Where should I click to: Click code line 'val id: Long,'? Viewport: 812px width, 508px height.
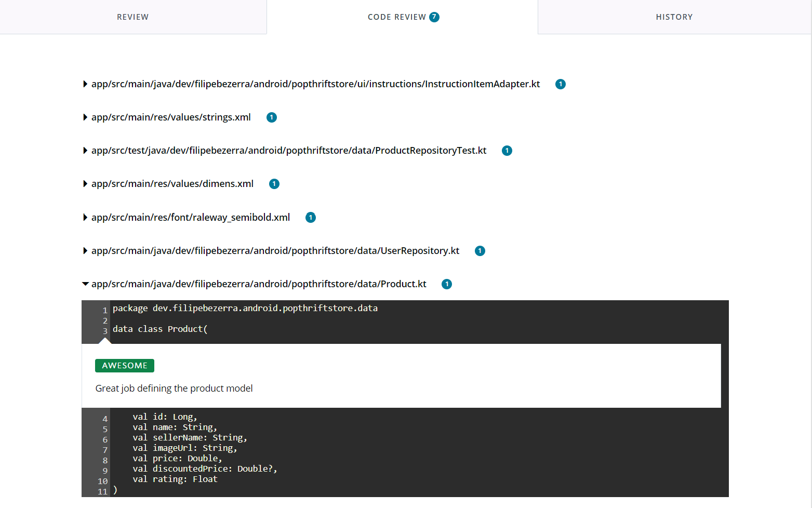(x=165, y=417)
